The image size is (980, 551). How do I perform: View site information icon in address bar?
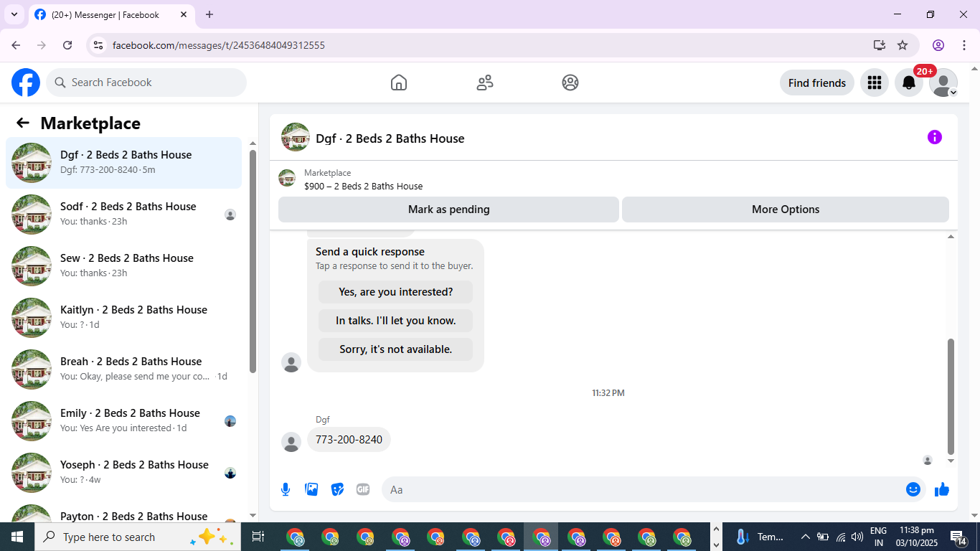(99, 45)
